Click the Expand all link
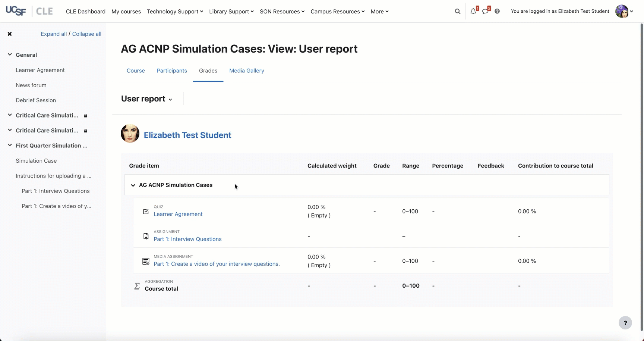Viewport: 644px width, 341px height. [54, 34]
